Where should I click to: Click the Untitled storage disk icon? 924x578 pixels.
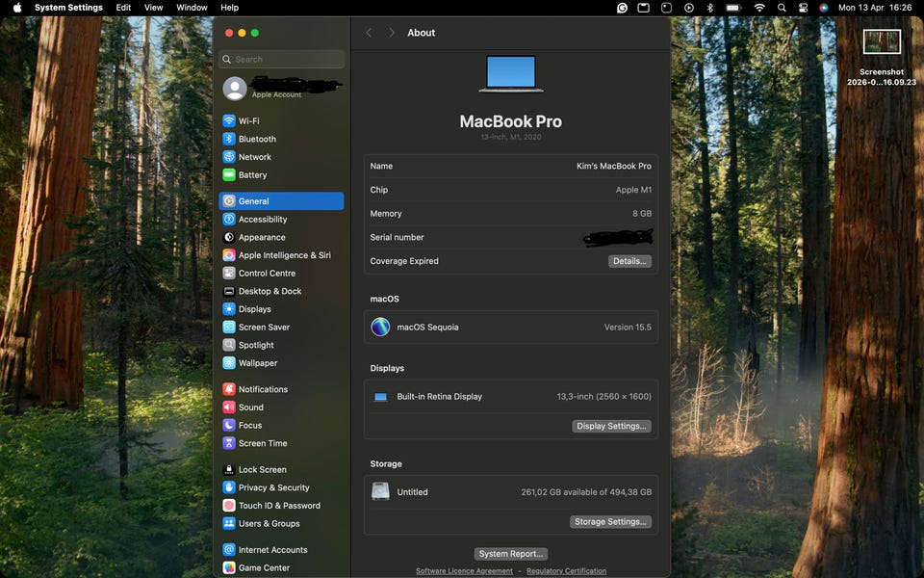point(380,491)
